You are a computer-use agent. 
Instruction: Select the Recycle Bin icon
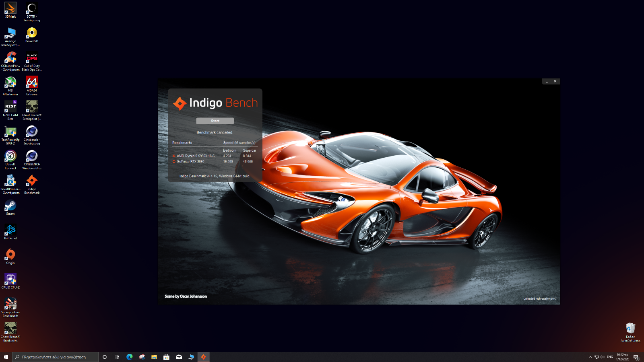(630, 332)
